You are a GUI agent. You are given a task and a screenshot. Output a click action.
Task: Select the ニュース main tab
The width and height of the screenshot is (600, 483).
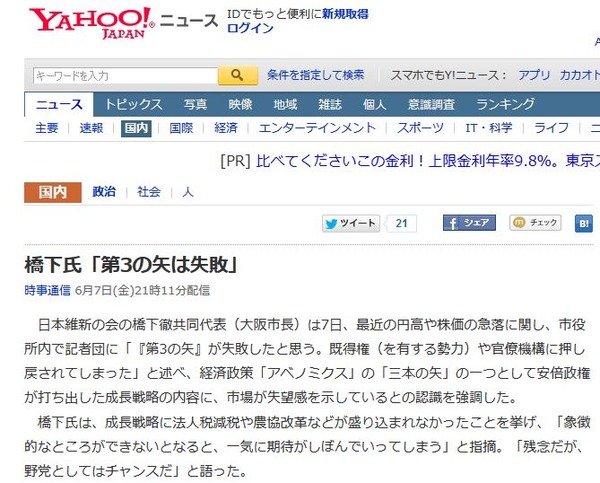tap(59, 104)
